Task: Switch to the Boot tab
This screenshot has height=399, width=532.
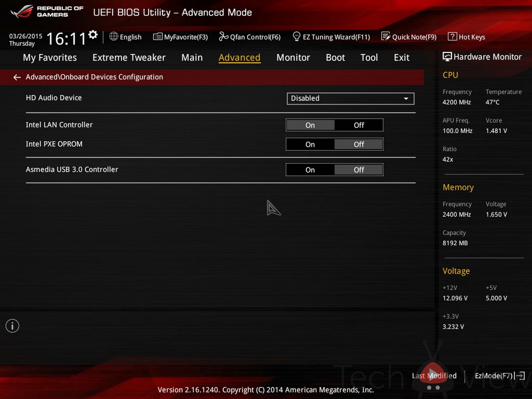Action: [x=335, y=58]
